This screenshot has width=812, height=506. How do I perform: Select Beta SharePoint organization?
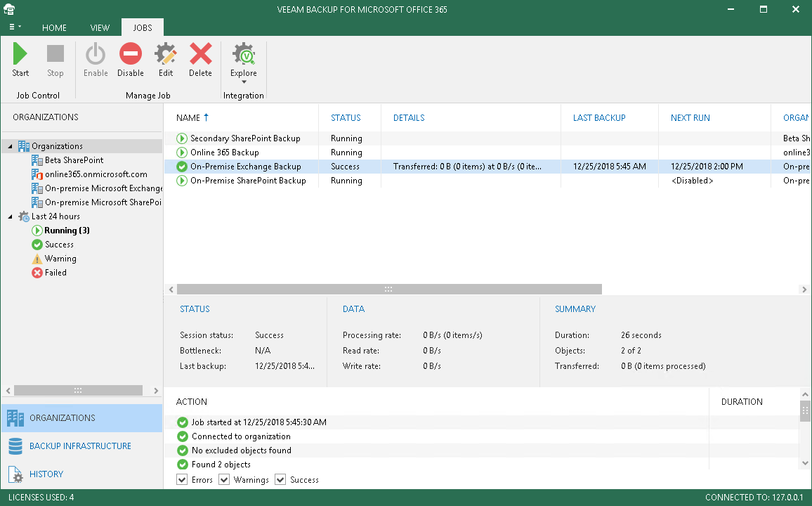coord(74,160)
